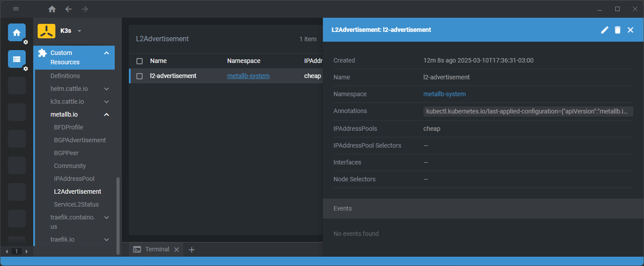Open the hamburger menu in title bar
Image resolution: width=644 pixels, height=266 pixels.
tap(16, 9)
